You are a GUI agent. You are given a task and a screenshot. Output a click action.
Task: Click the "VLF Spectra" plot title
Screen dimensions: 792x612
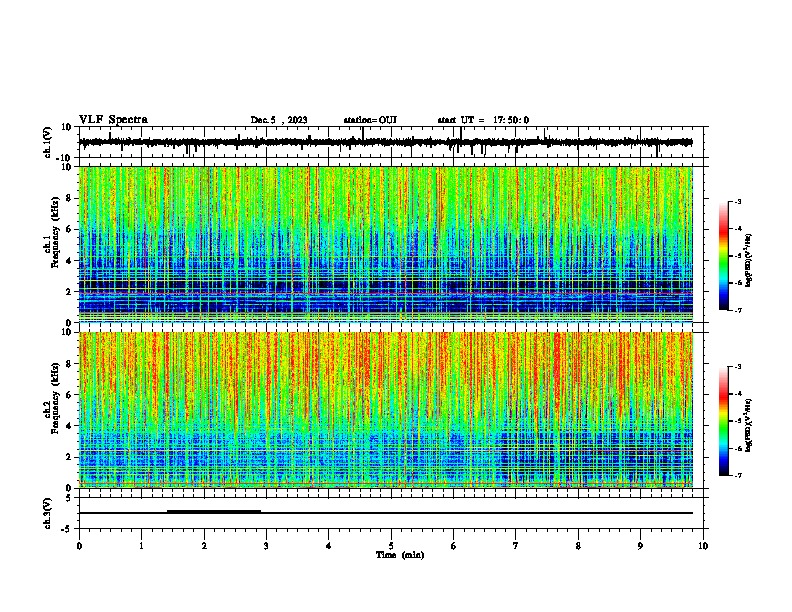click(x=113, y=119)
